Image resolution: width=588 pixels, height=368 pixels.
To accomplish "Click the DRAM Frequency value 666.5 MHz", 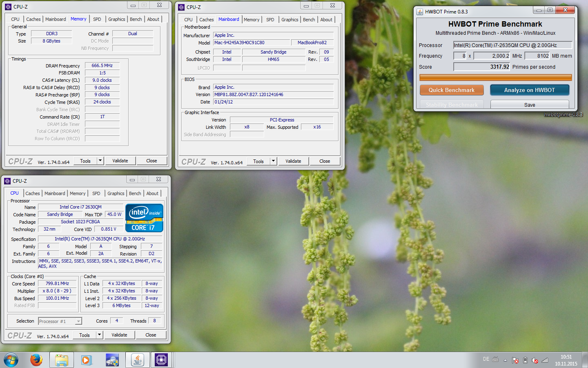I will click(x=102, y=65).
